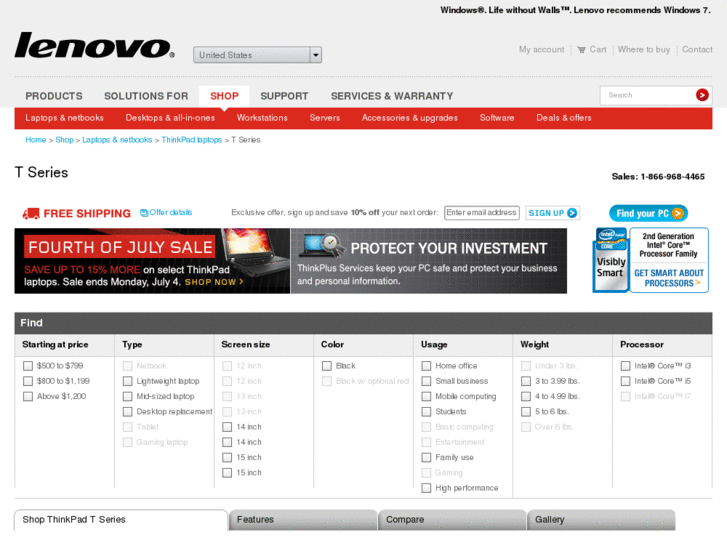Click SHOP NOW on July sale banner
Image resolution: width=727 pixels, height=545 pixels.
pyautogui.click(x=214, y=282)
